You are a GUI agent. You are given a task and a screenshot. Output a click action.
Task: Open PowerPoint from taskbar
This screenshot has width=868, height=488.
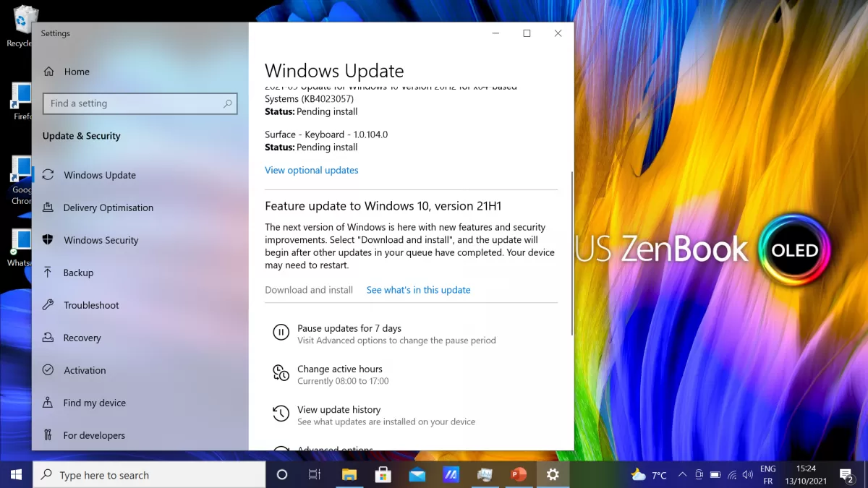pyautogui.click(x=519, y=474)
